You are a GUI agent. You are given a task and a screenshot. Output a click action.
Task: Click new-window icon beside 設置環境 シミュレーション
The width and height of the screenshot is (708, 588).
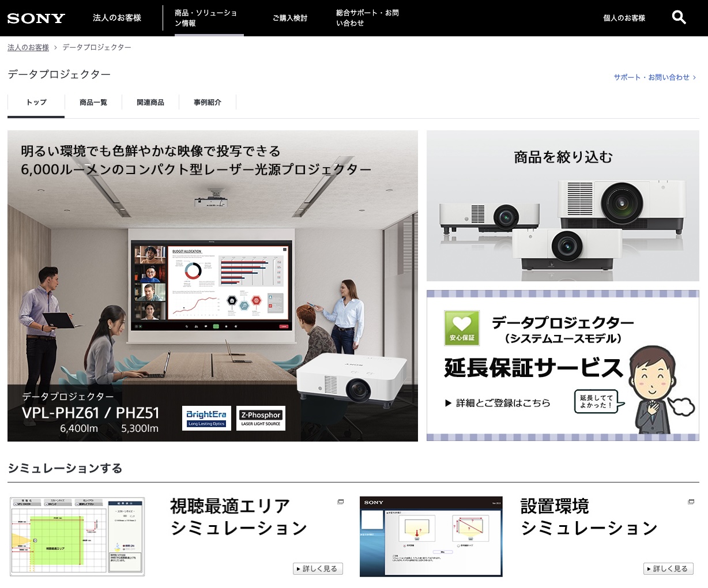pos(691,502)
